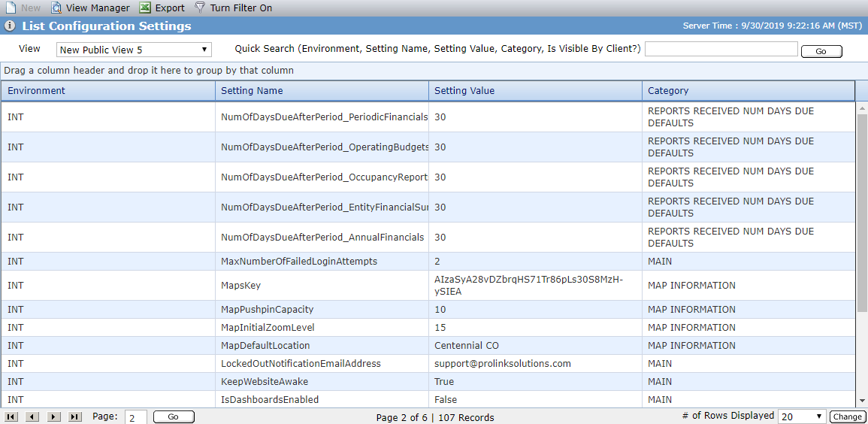Click the Quick Search text field
Viewport: 868px width, 424px height.
click(721, 49)
